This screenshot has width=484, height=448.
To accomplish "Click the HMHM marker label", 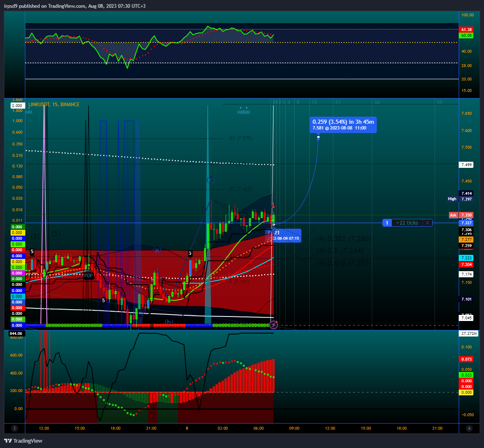I will pyautogui.click(x=244, y=112).
